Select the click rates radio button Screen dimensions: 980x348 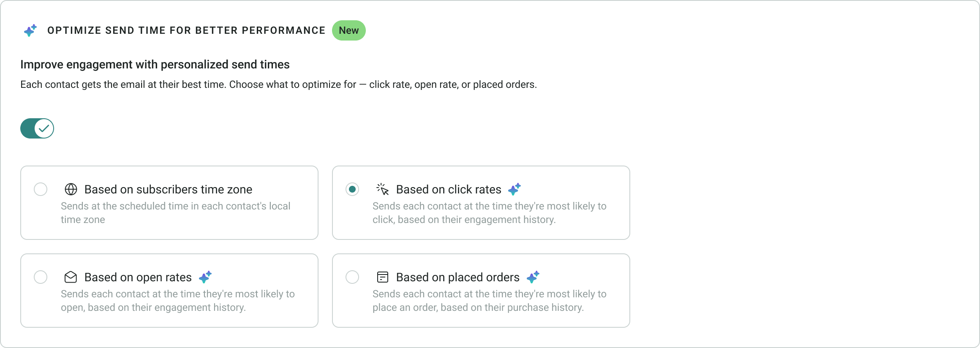[x=352, y=189]
